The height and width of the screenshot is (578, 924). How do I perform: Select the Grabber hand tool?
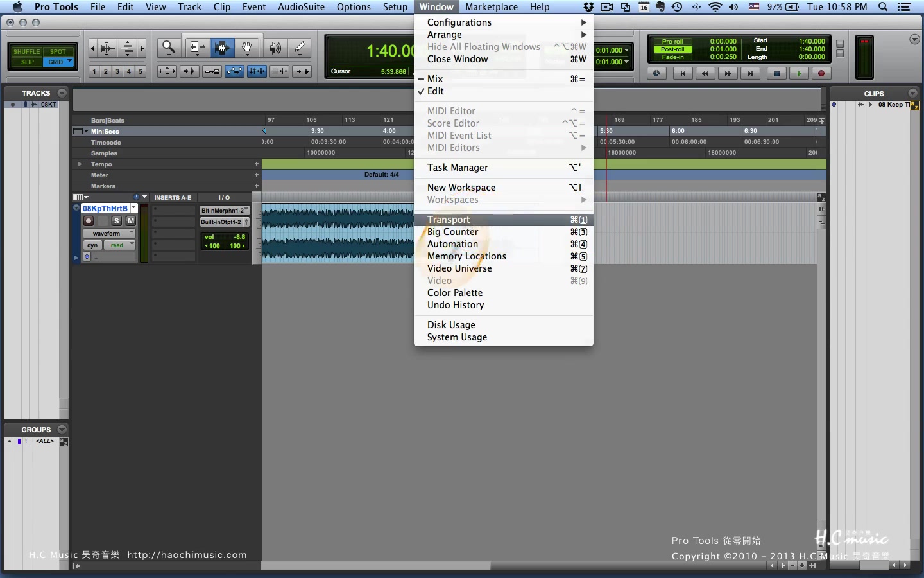(x=247, y=48)
